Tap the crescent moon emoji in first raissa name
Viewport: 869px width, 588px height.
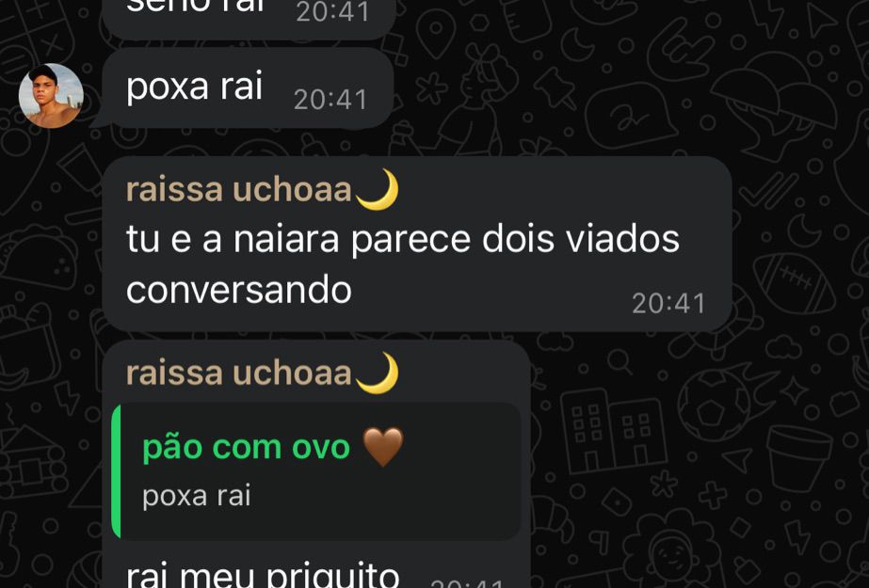tap(378, 189)
